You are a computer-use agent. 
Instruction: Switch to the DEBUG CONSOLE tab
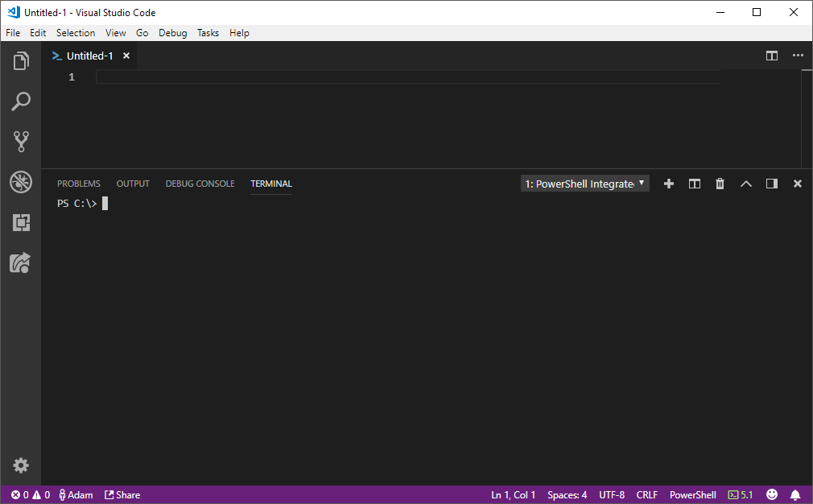click(200, 184)
